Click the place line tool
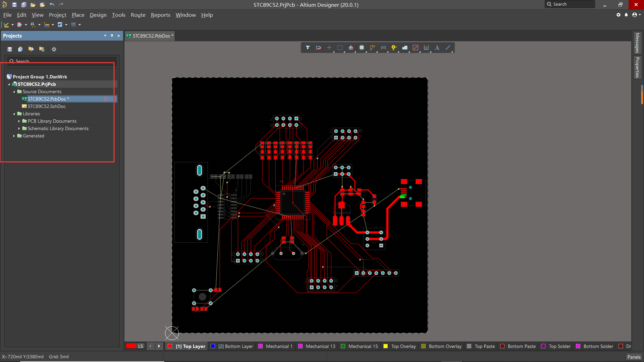644x362 pixels. coord(448,48)
